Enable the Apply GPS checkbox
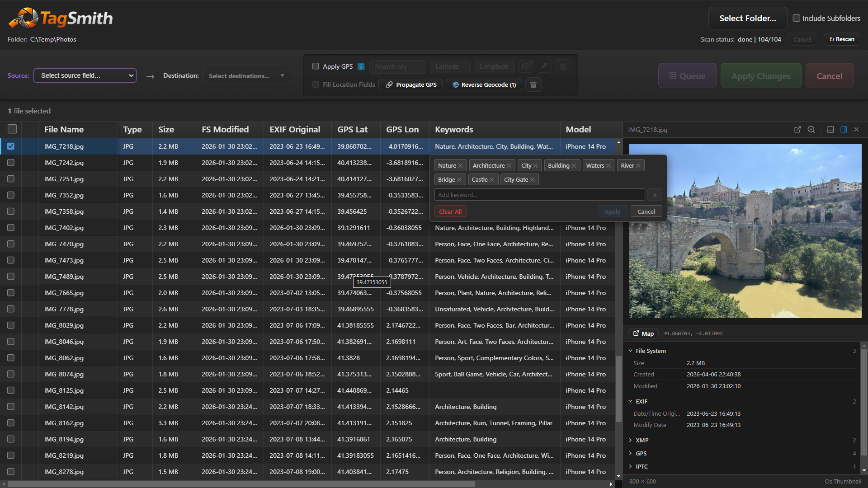868x488 pixels. [316, 66]
